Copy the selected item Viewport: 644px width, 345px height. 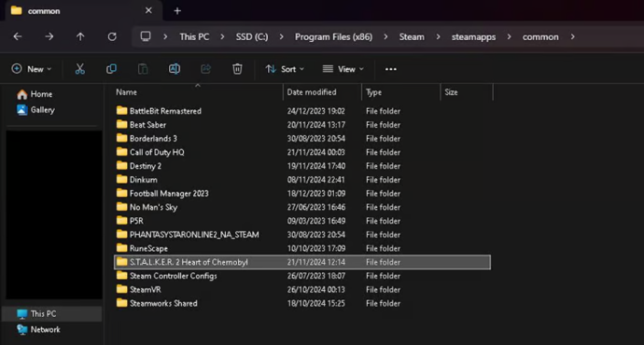pos(111,69)
